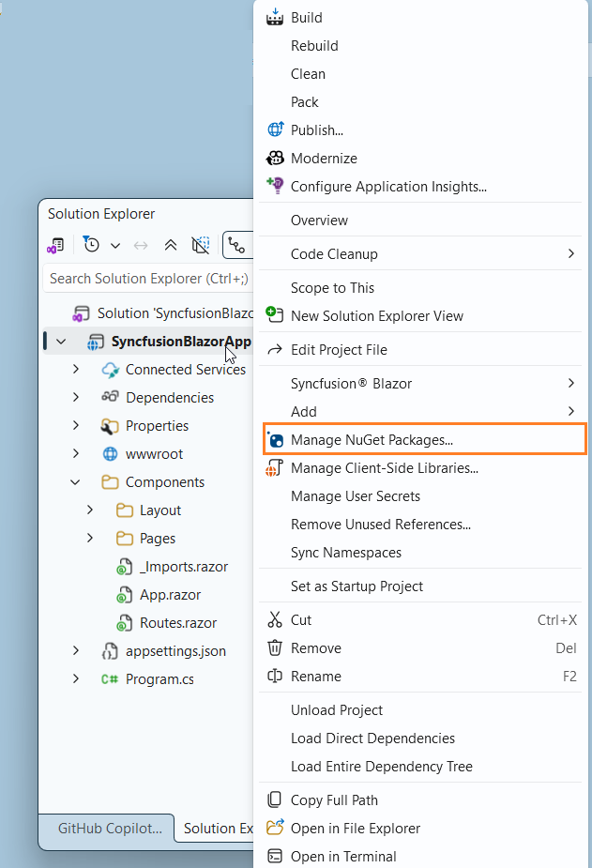Collapse all nodes using the Collapse All icon

[170, 245]
